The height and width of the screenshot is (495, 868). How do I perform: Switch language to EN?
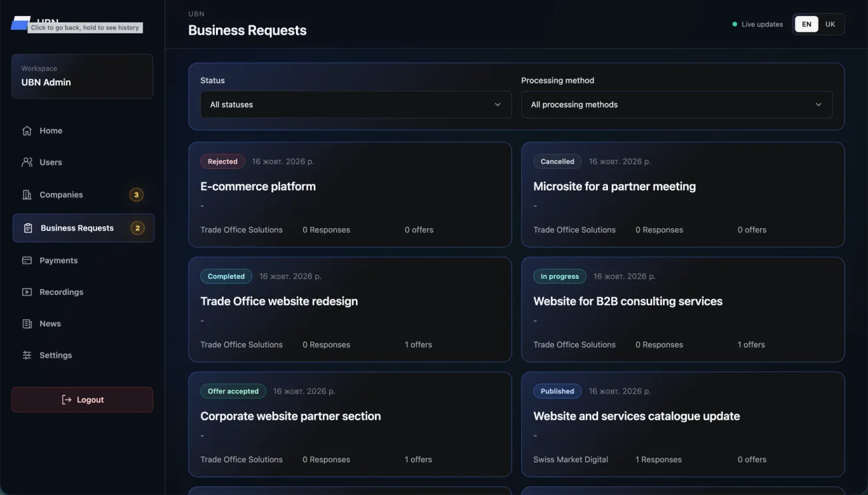[x=807, y=24]
